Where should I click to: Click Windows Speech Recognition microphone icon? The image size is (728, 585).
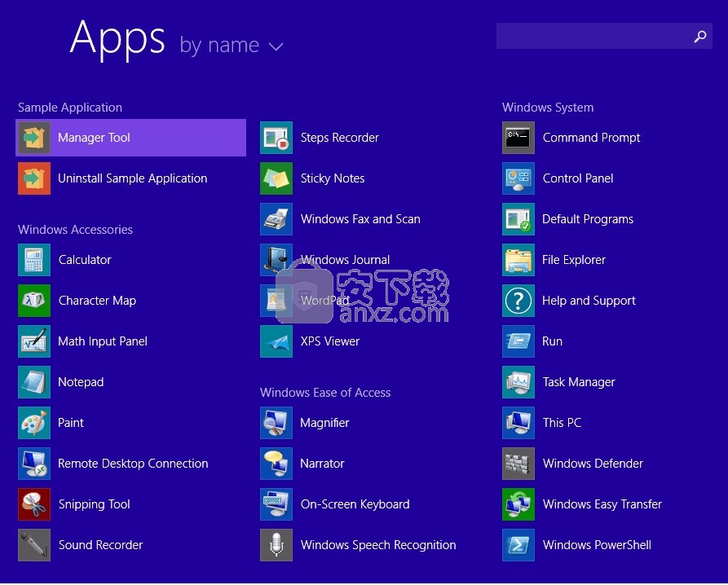pos(276,545)
